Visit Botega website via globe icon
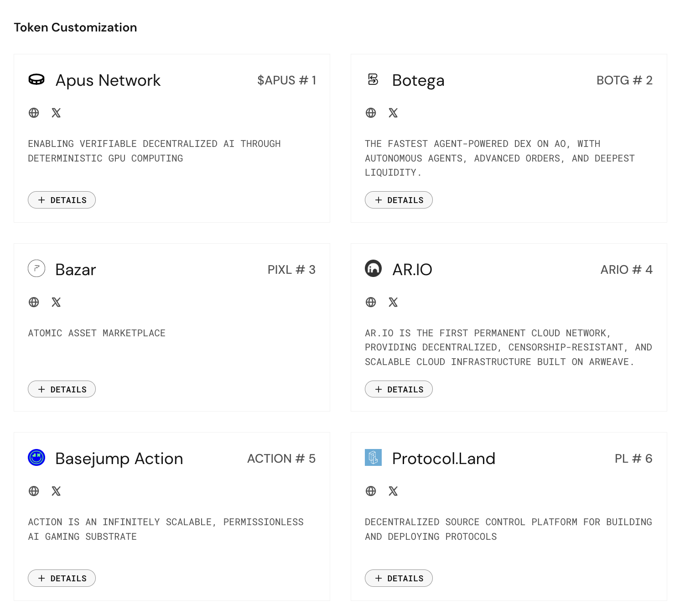Image resolution: width=685 pixels, height=616 pixels. point(371,113)
